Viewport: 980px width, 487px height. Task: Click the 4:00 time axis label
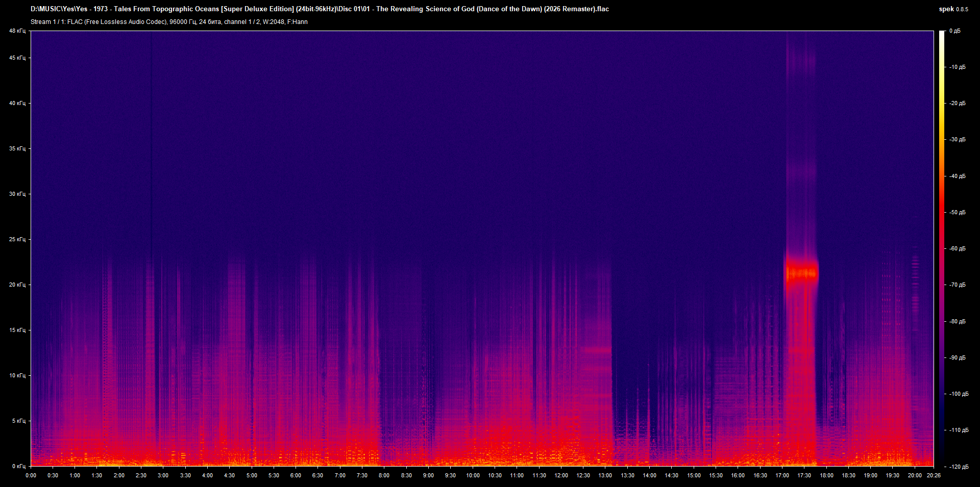207,476
